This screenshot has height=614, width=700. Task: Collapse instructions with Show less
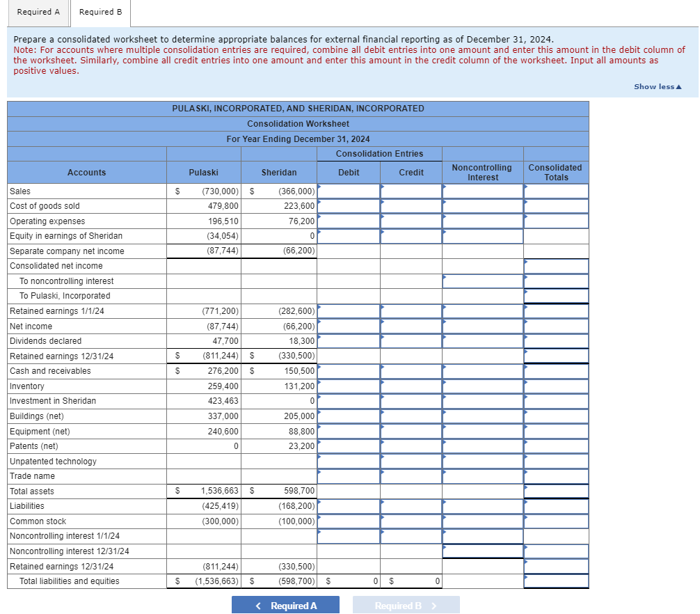coord(658,86)
